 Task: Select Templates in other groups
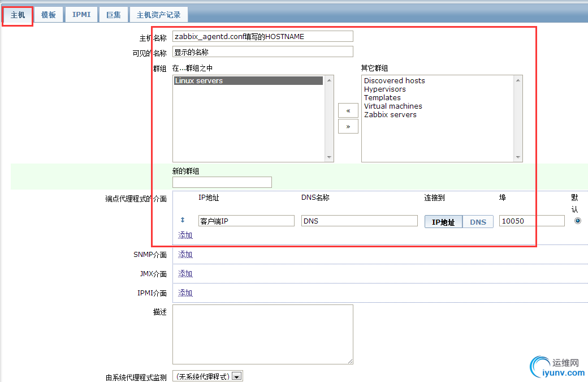tap(382, 97)
